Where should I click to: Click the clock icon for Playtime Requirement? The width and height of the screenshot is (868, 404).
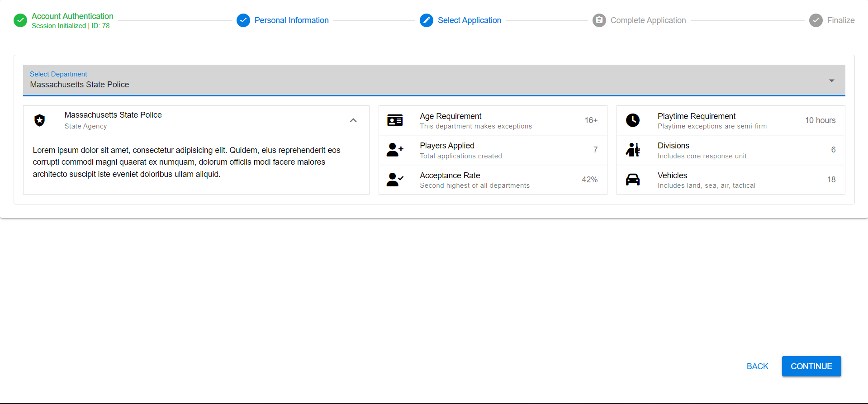633,120
